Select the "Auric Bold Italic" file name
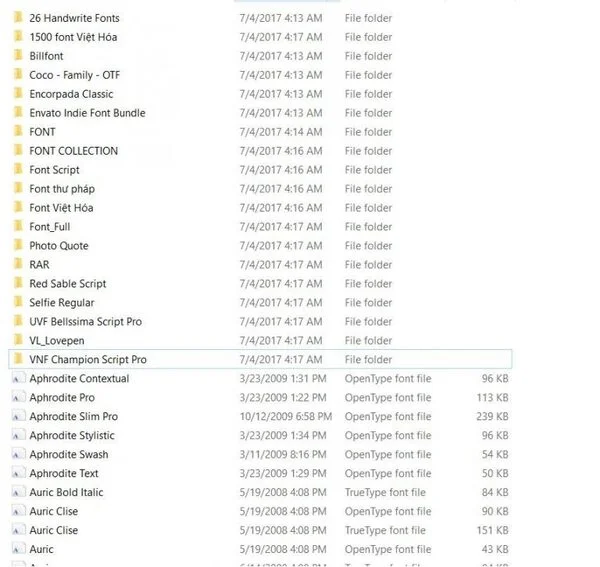The height and width of the screenshot is (567, 600). (x=66, y=492)
